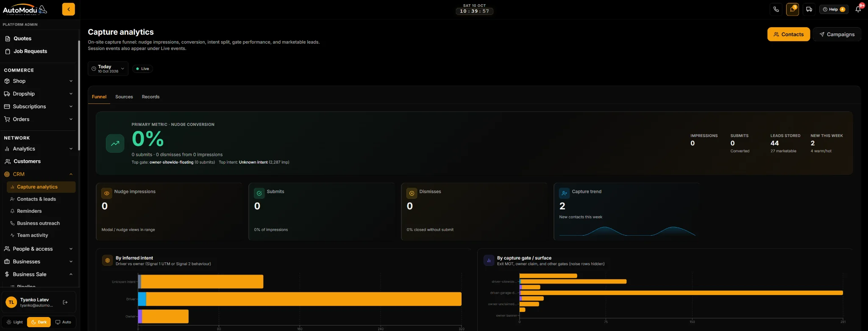868x331 pixels.
Task: Click the phone call icon in the header
Action: click(776, 9)
